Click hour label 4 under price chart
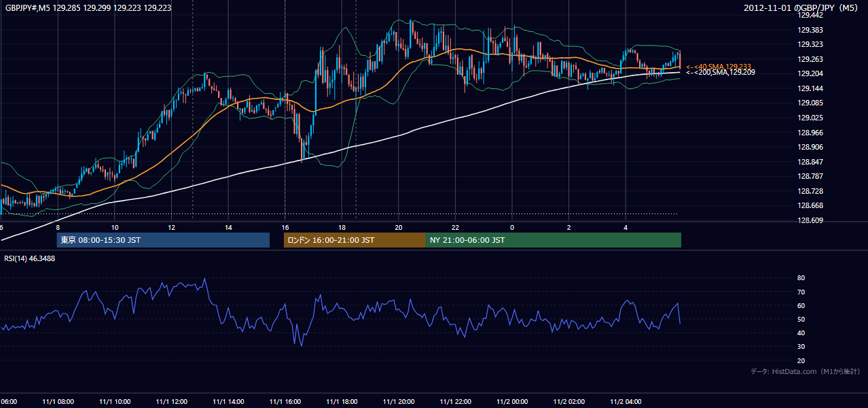Viewport: 868px width, 408px height. click(625, 227)
